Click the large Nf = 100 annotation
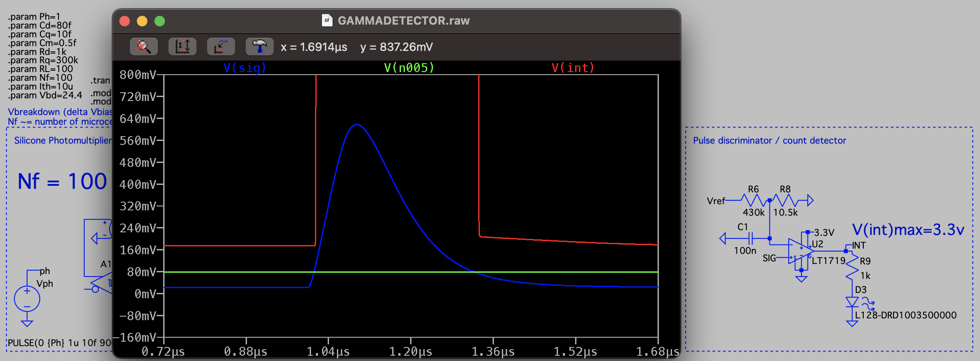 click(62, 181)
